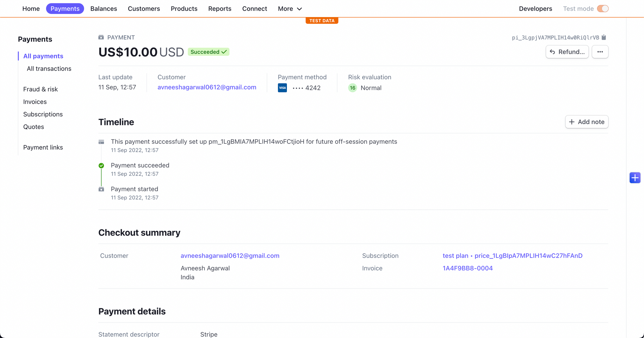The width and height of the screenshot is (644, 338).
Task: Switch to the Balances section
Action: [x=103, y=9]
